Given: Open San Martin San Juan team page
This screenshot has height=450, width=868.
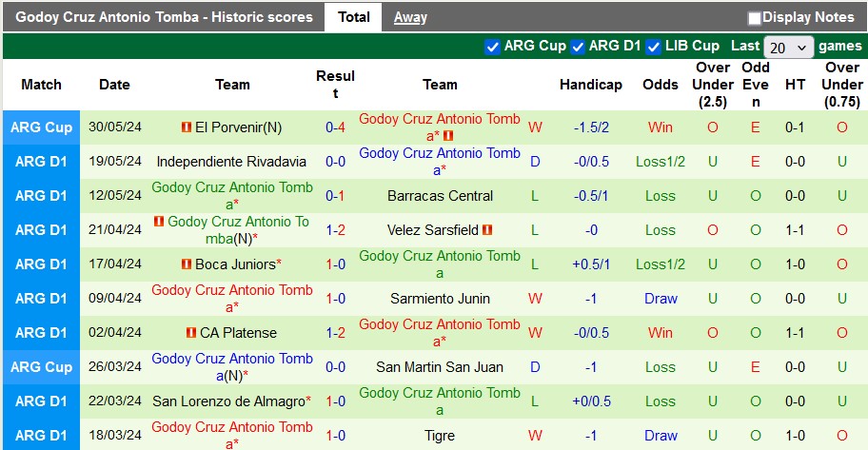Looking at the screenshot, I should 440,367.
